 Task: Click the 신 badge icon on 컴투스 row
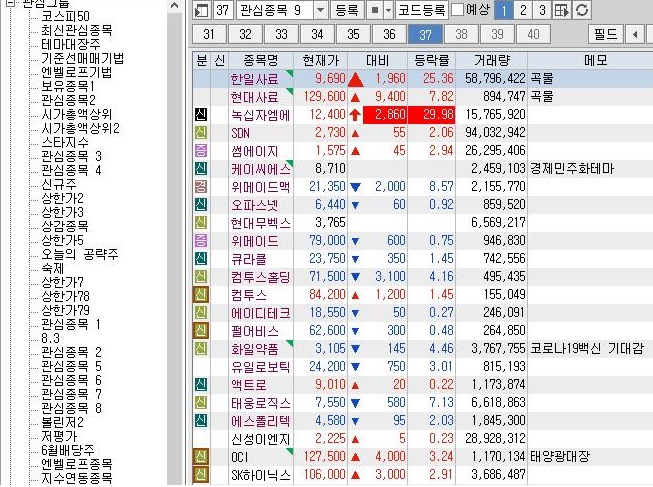coord(201,295)
